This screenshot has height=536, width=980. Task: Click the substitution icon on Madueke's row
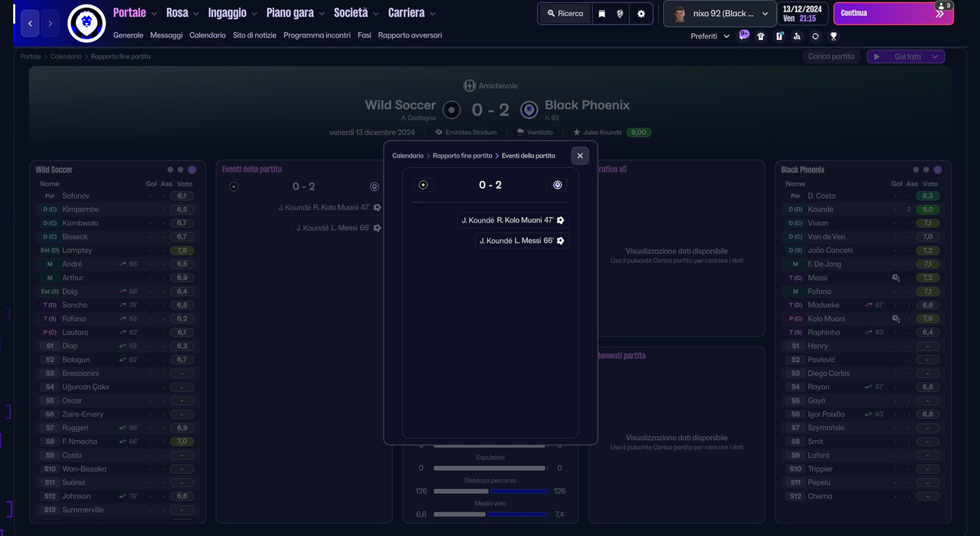click(869, 305)
